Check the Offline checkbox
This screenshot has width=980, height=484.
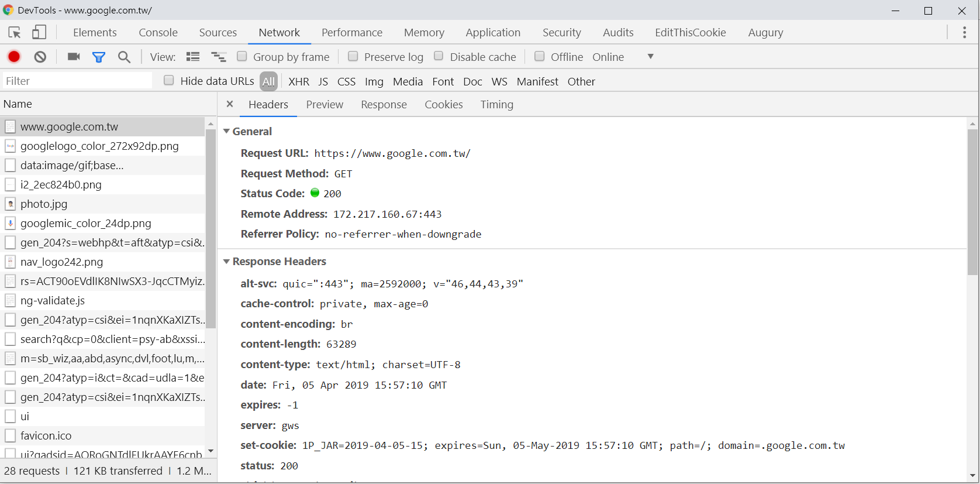click(x=540, y=56)
